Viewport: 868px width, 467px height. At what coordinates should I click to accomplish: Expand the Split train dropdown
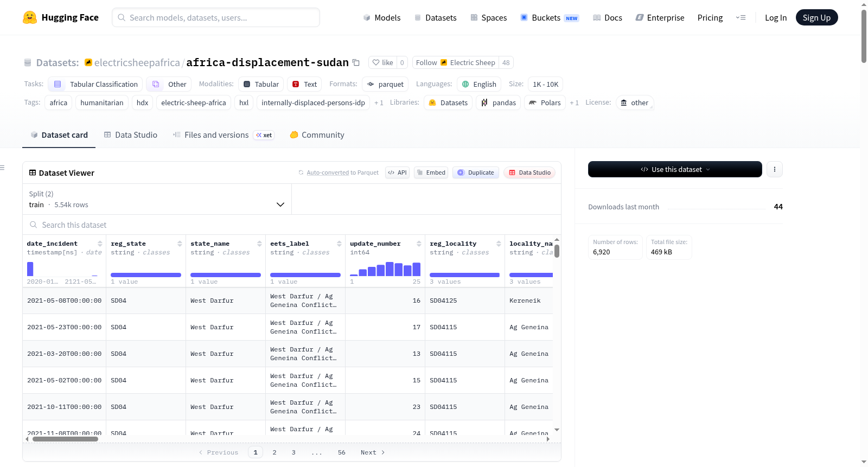157,199
